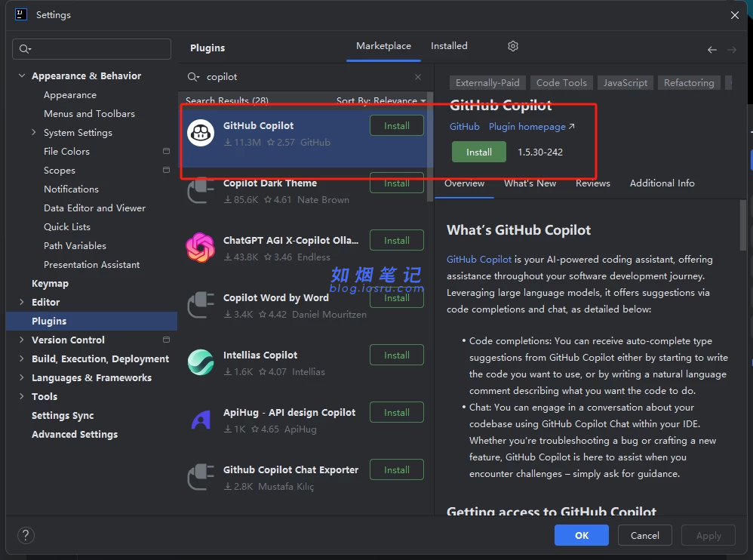Open the Plugin homepage link
Image resolution: width=753 pixels, height=560 pixels.
click(532, 126)
